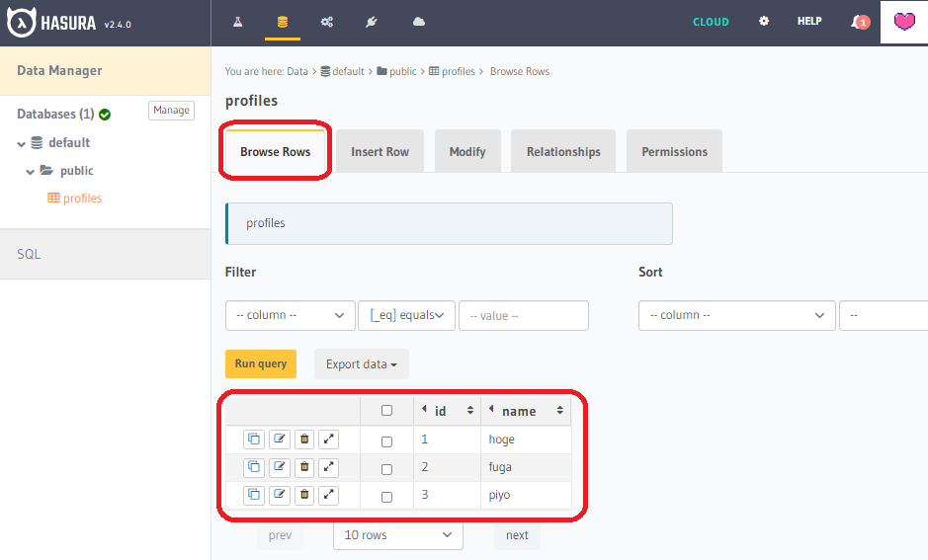Collapse the name column with its left arrow
928x560 pixels.
pyautogui.click(x=491, y=409)
